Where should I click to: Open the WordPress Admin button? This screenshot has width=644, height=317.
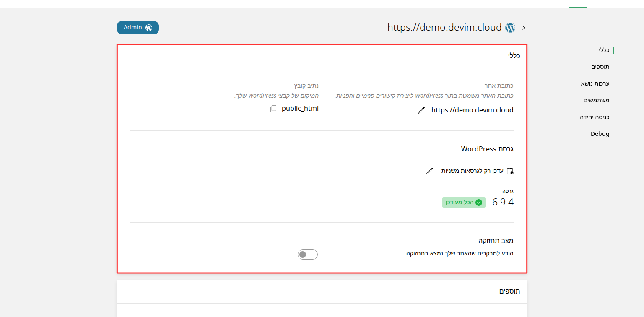(x=138, y=28)
